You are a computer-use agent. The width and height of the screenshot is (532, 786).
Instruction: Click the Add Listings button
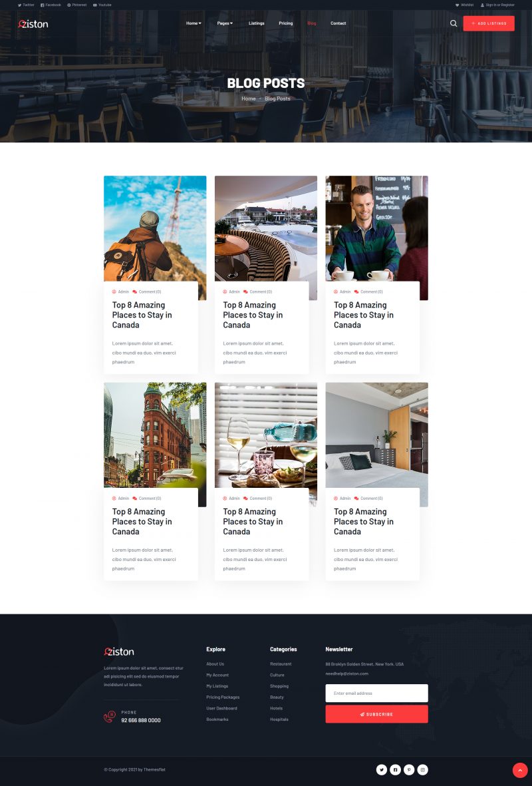(x=489, y=23)
